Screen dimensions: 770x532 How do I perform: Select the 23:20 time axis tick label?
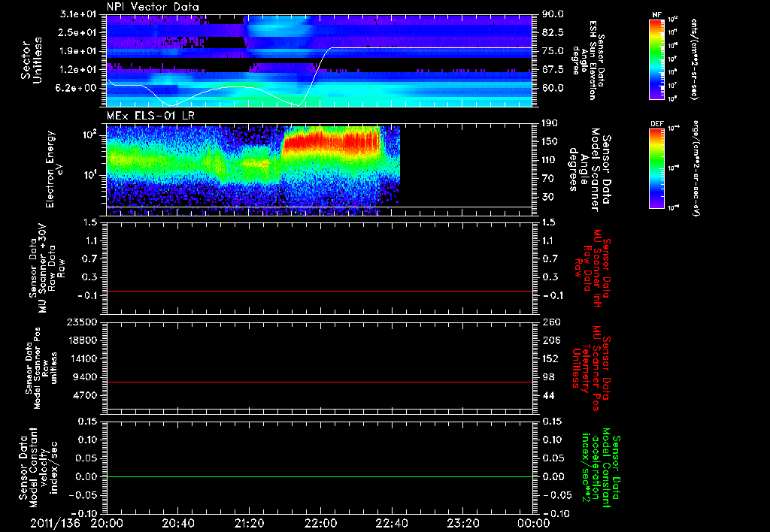[462, 522]
